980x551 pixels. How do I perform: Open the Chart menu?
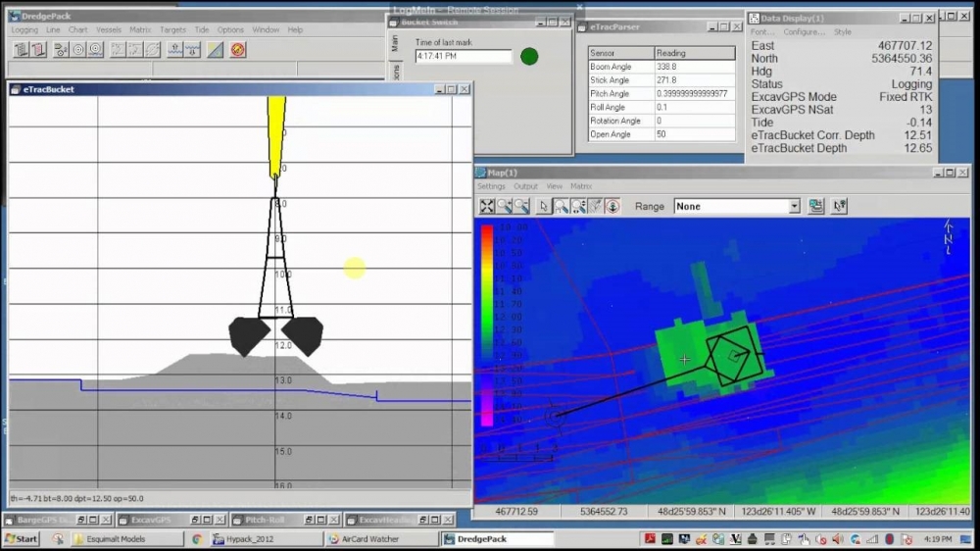[x=78, y=29]
